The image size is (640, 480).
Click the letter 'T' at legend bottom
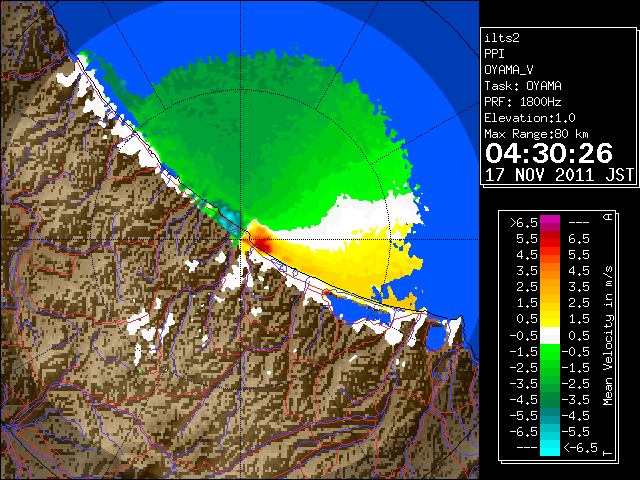click(608, 453)
